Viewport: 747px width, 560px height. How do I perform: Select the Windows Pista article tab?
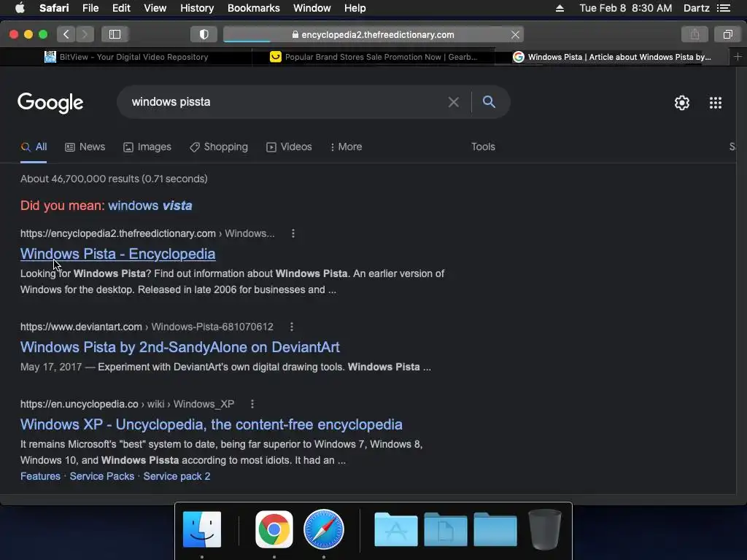[x=612, y=57]
